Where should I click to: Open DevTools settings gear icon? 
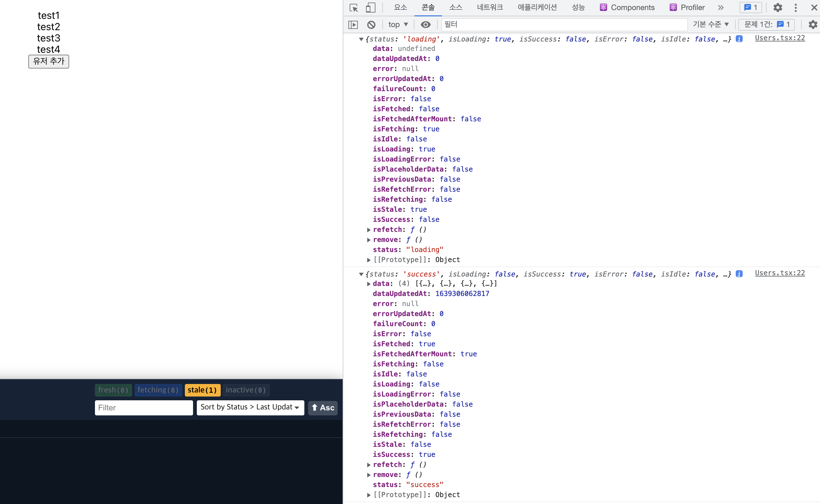click(778, 8)
